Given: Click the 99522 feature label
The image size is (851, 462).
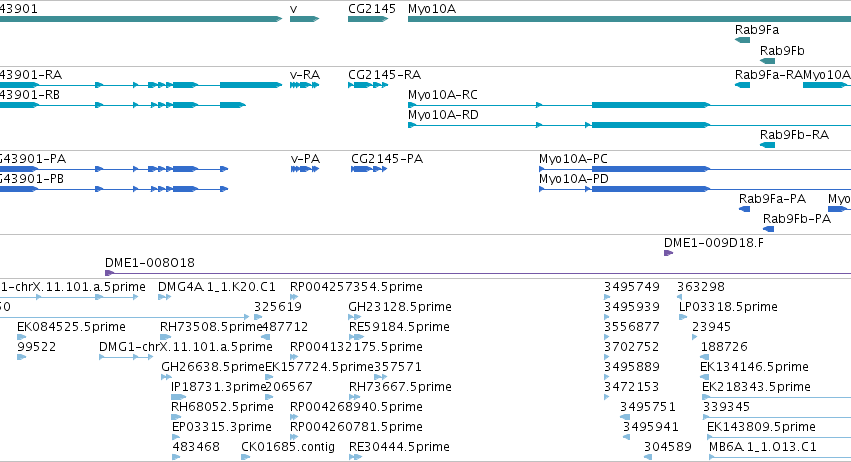Looking at the screenshot, I should 37,347.
